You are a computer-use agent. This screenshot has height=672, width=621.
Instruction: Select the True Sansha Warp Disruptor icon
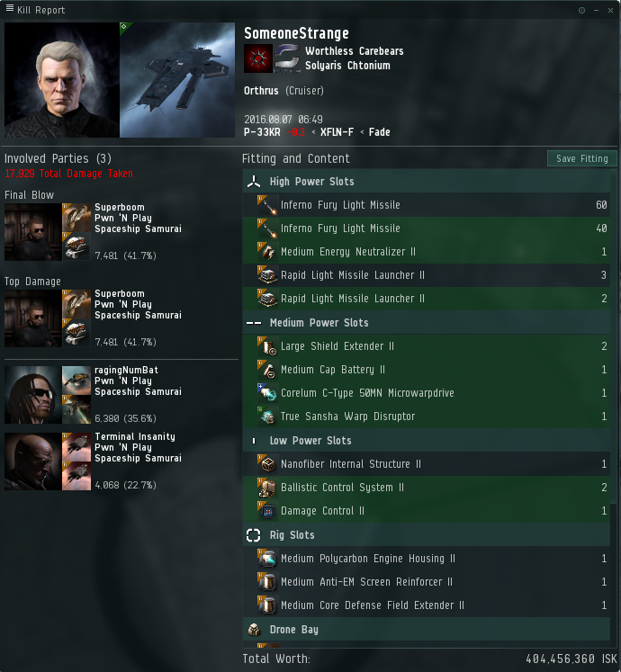[x=267, y=417]
